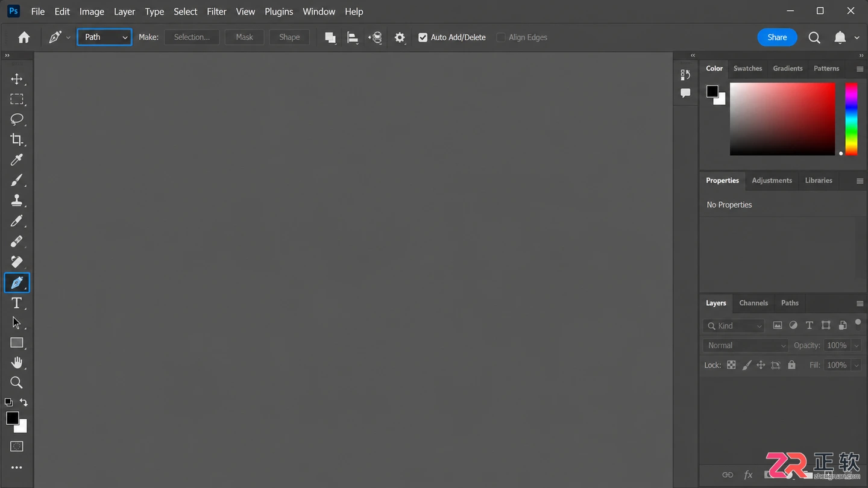Screen dimensions: 868x488
Task: Open notifications bell icon
Action: [x=840, y=37]
